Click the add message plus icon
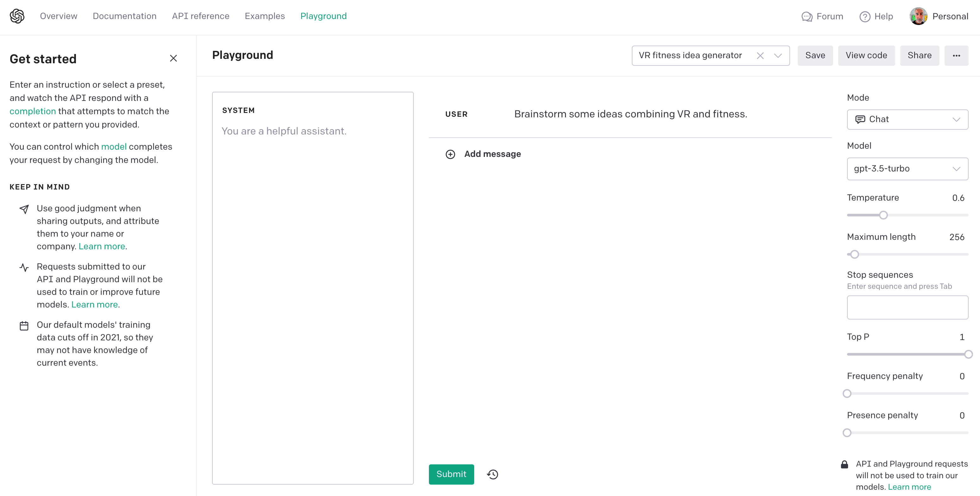 450,154
